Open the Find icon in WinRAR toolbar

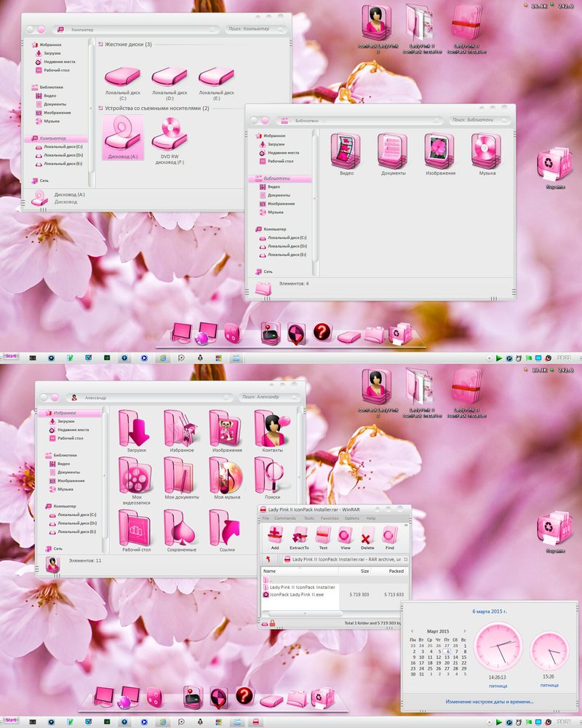click(389, 537)
